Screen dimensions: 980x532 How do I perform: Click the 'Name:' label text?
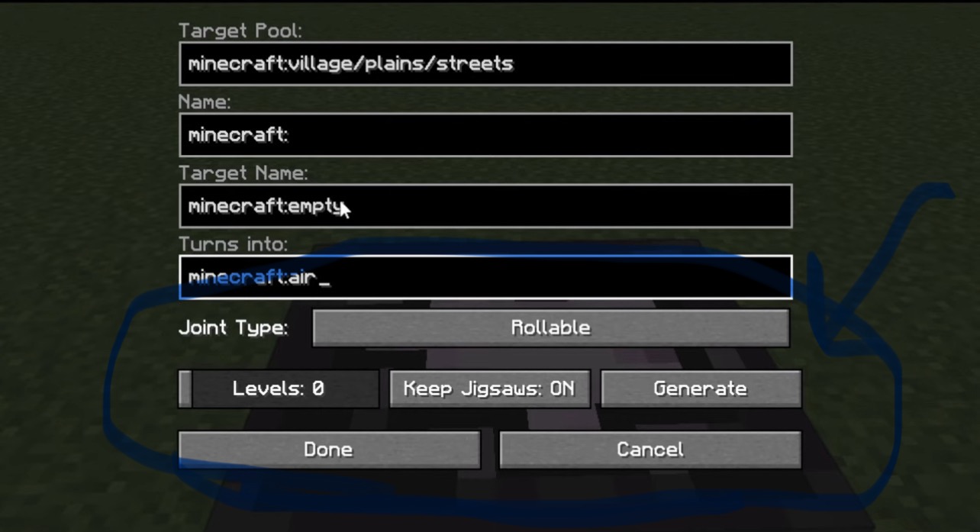pos(205,102)
